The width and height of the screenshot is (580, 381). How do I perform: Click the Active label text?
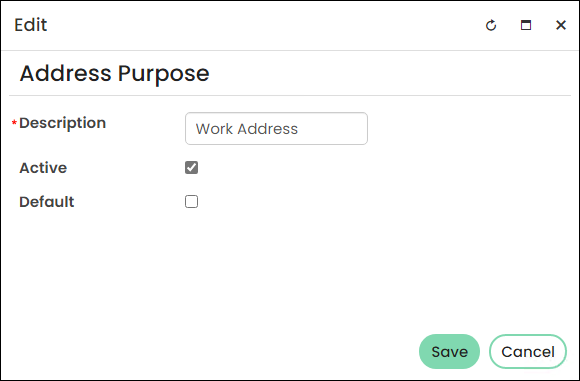point(43,168)
